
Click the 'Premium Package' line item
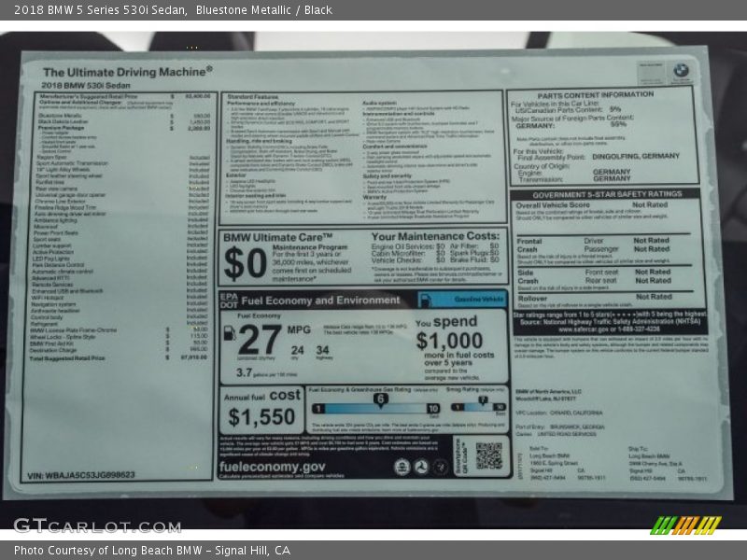pyautogui.click(x=124, y=128)
